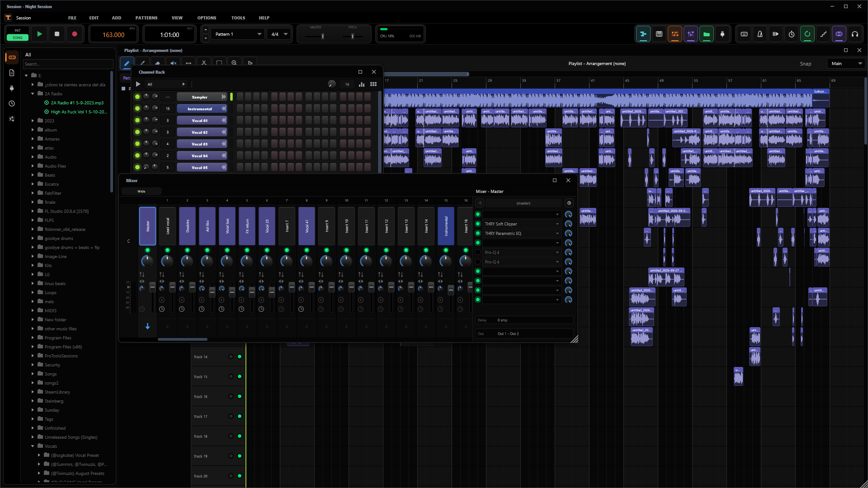868x488 pixels.
Task: Click the Wide layout button in the Mixer
Action: tap(142, 191)
